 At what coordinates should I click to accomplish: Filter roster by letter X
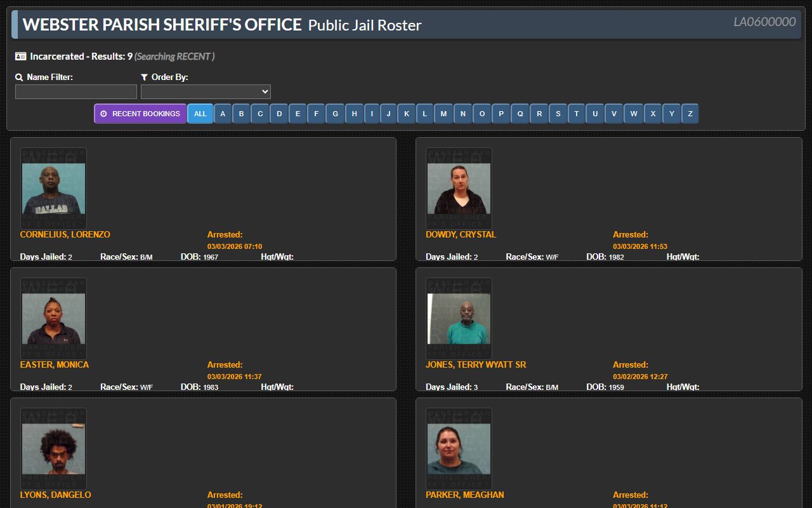click(x=653, y=114)
